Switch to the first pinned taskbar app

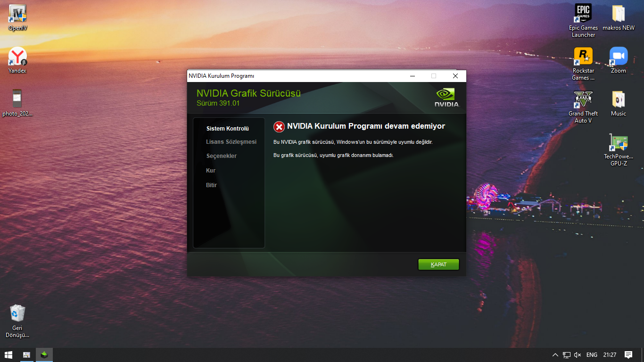(x=27, y=355)
